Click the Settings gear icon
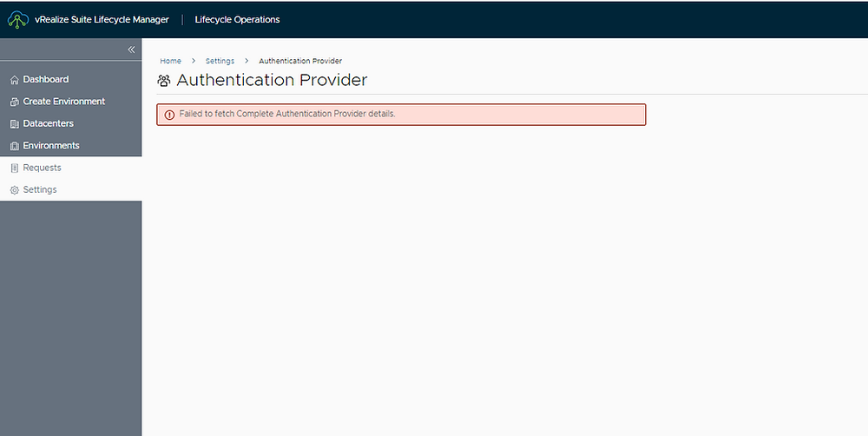The width and height of the screenshot is (868, 436). coord(15,190)
